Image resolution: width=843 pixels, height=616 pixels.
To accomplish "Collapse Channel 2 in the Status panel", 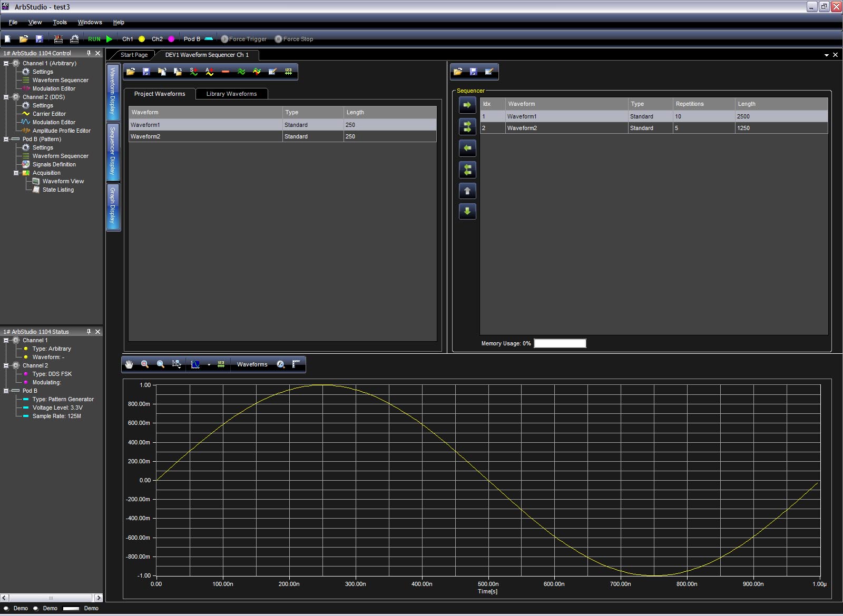I will coord(6,365).
